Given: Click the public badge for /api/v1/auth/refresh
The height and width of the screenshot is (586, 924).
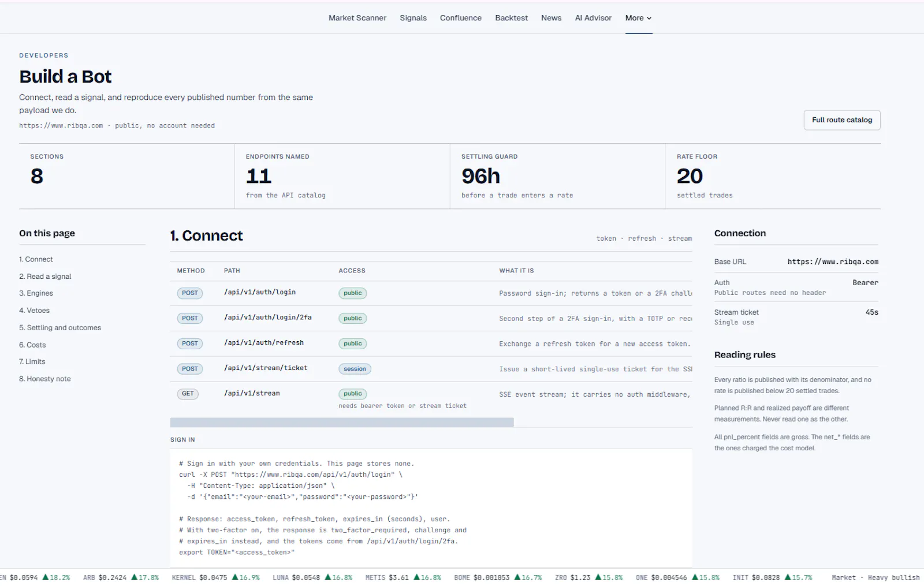Looking at the screenshot, I should [x=352, y=344].
